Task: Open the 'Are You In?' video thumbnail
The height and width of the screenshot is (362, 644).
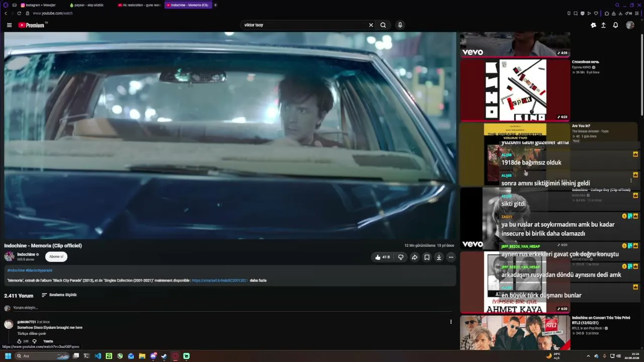Action: coord(515,154)
